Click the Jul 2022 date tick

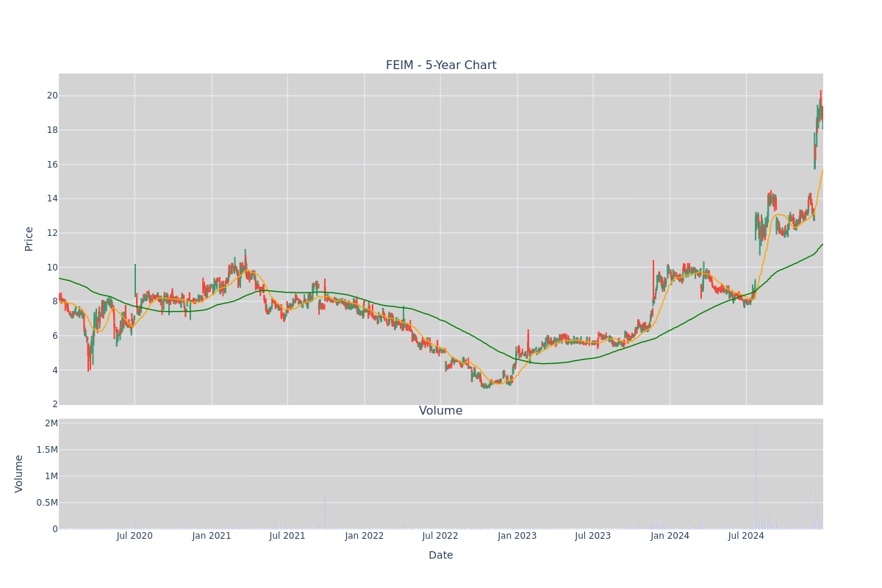[440, 536]
